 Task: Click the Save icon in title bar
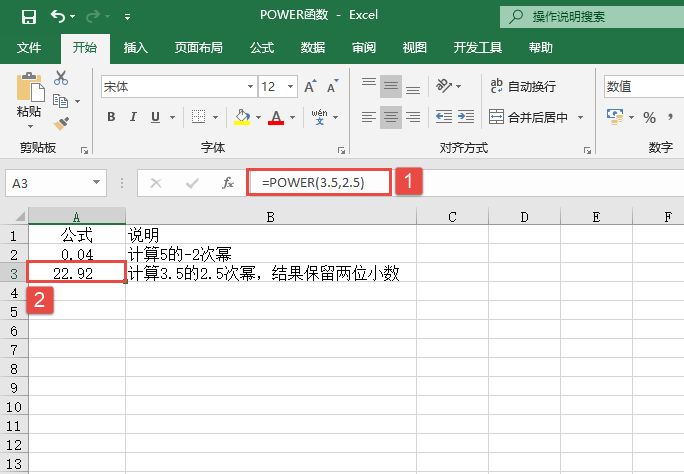(29, 17)
